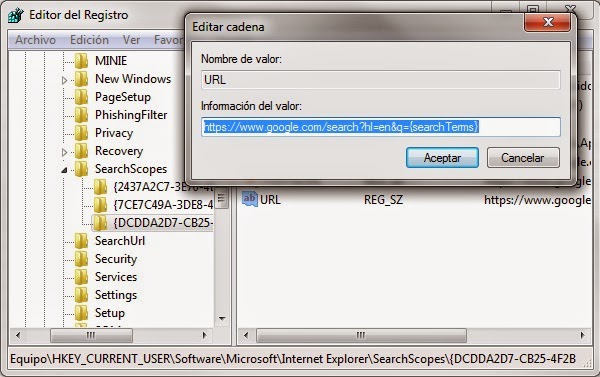
Task: Select the {2437A2C7-3E key label
Action: [163, 187]
